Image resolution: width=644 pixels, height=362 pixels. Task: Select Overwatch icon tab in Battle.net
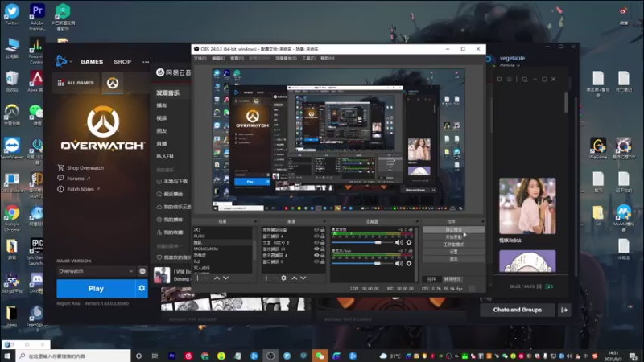(x=113, y=83)
